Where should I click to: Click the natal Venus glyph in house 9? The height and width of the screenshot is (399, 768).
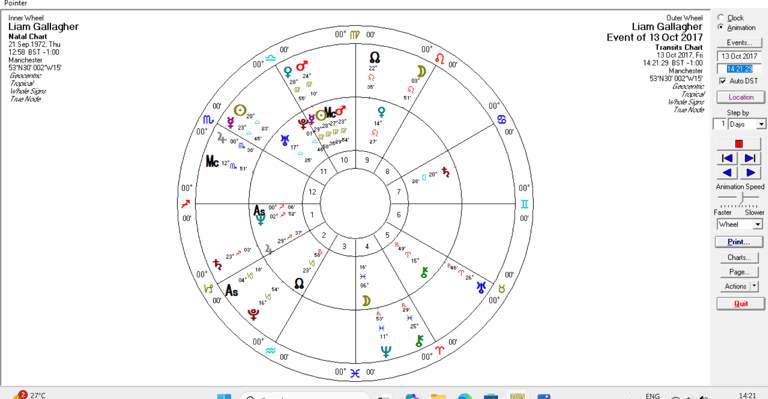pos(381,112)
